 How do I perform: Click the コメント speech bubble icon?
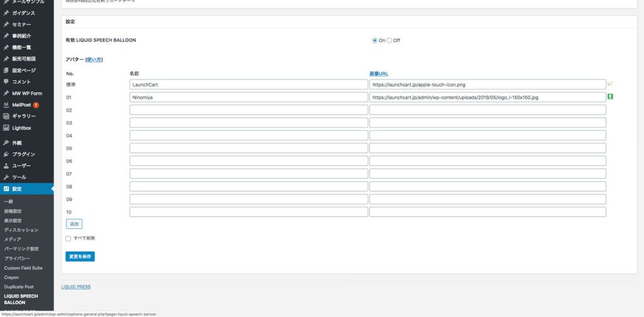click(6, 82)
